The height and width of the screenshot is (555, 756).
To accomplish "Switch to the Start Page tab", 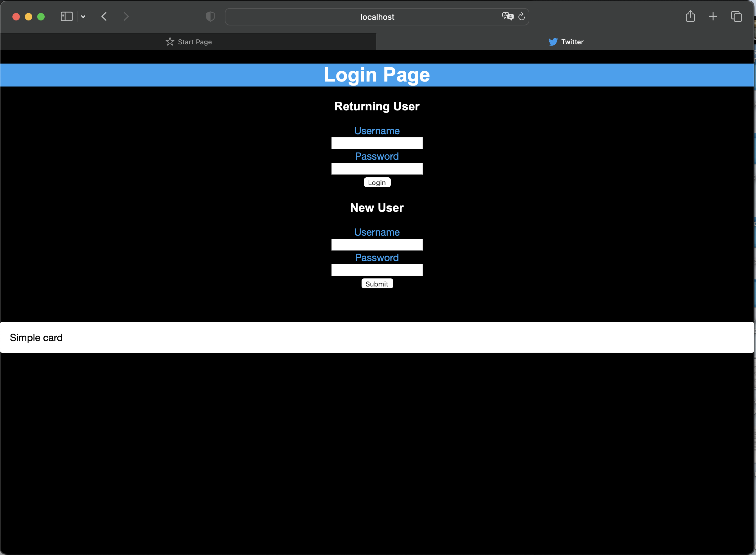I will point(189,42).
